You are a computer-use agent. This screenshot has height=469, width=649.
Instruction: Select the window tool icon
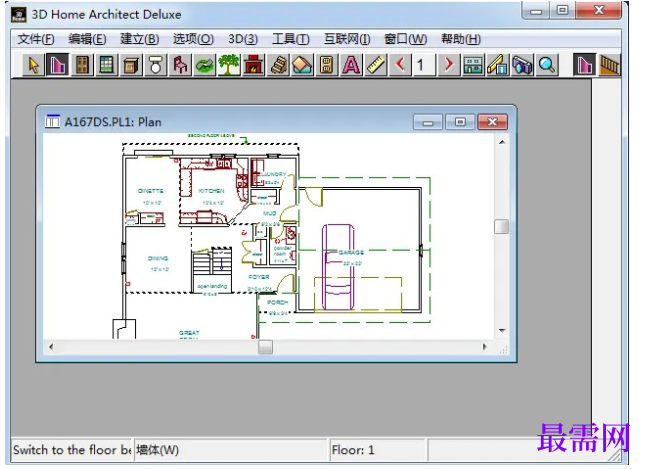click(107, 65)
